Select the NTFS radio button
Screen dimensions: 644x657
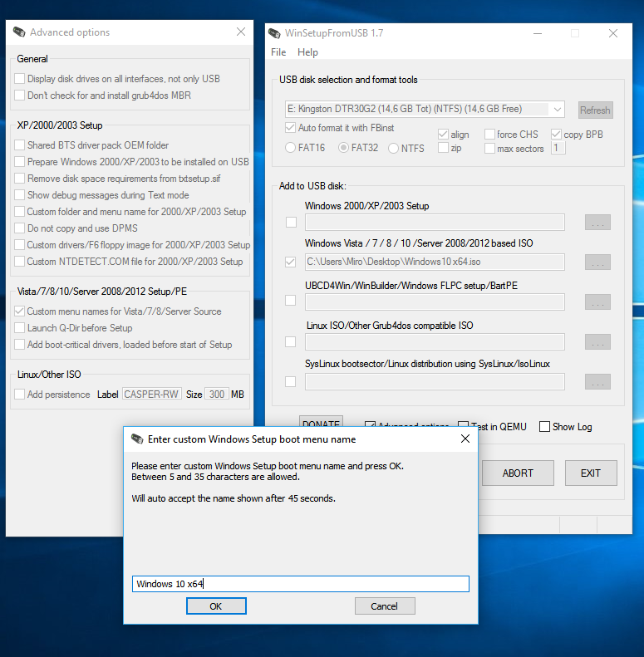pos(393,149)
